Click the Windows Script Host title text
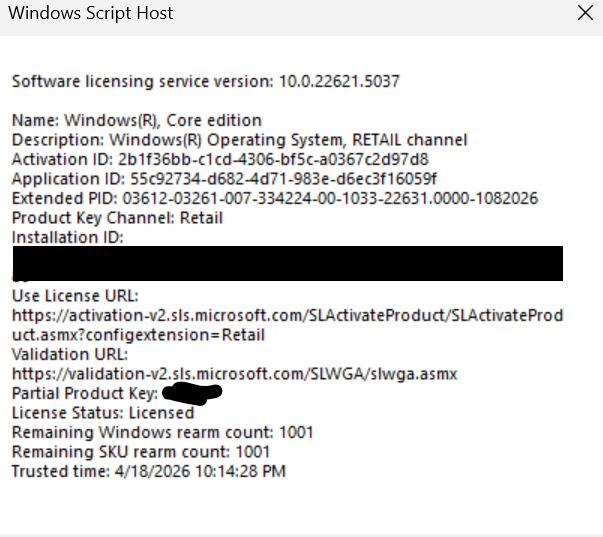The height and width of the screenshot is (537, 603). click(x=91, y=13)
